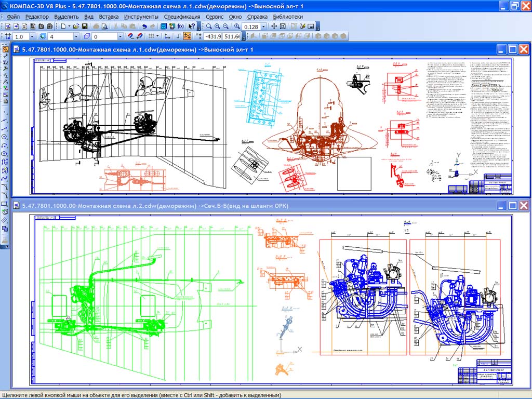Save the drawing with floppy icon
The width and height of the screenshot is (532, 399).
pos(85,26)
